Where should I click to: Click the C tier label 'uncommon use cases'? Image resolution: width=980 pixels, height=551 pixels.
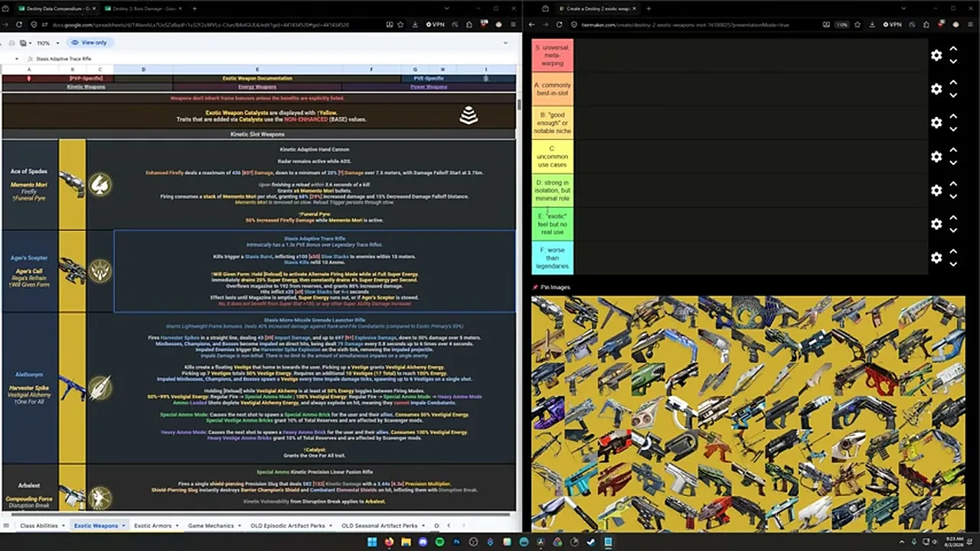tap(552, 156)
